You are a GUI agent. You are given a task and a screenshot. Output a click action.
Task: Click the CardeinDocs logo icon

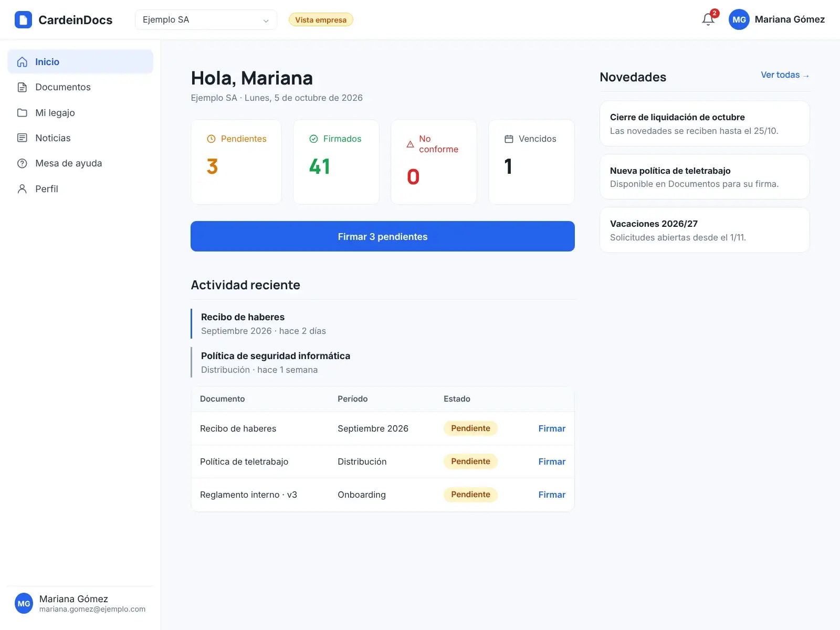(23, 20)
